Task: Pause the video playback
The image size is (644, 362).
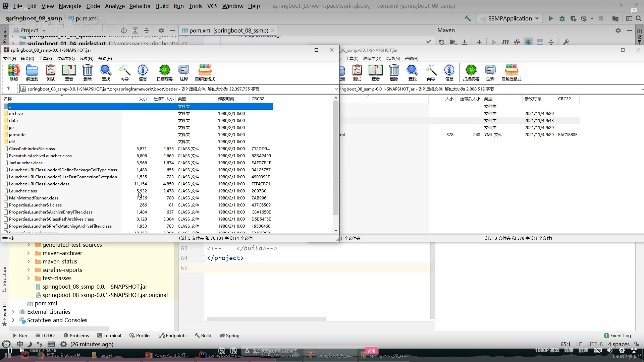Action: point(10,351)
